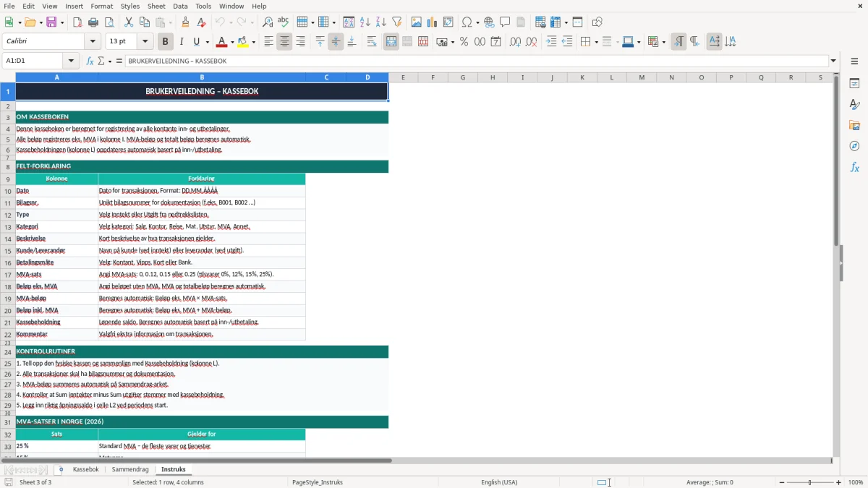Click sidebar settings hamburger button
The height and width of the screenshot is (488, 868).
point(854,61)
